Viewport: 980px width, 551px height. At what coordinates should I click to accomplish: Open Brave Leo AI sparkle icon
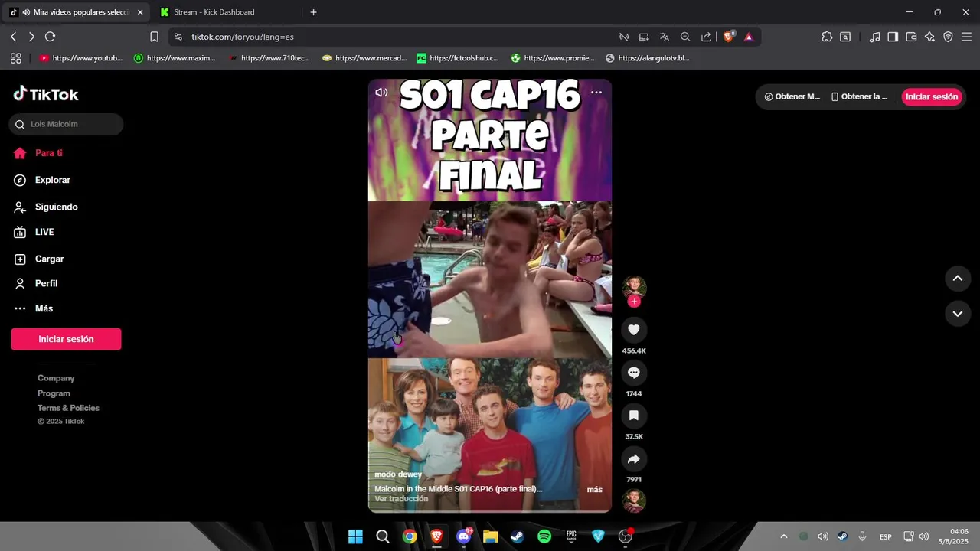click(x=929, y=37)
